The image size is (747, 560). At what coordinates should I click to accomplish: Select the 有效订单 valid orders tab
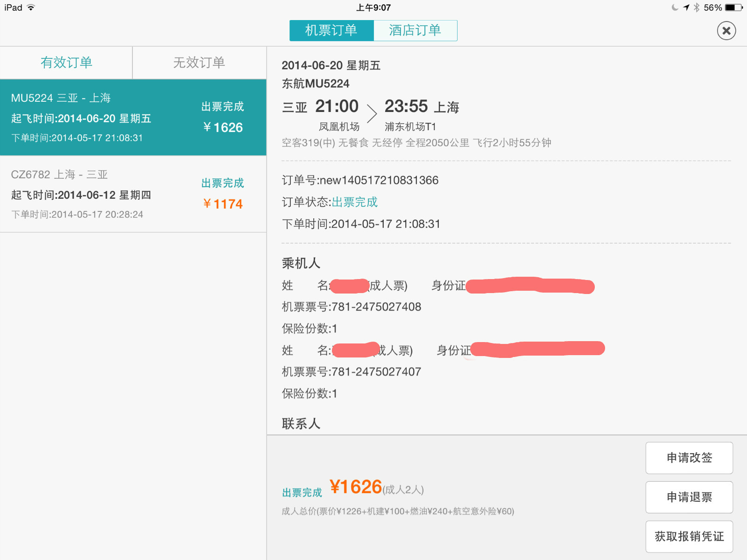pyautogui.click(x=66, y=63)
